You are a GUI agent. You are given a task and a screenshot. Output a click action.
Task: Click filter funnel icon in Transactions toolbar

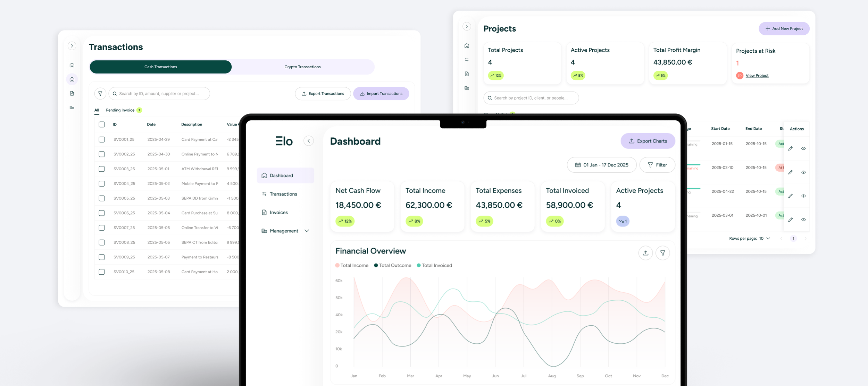100,94
